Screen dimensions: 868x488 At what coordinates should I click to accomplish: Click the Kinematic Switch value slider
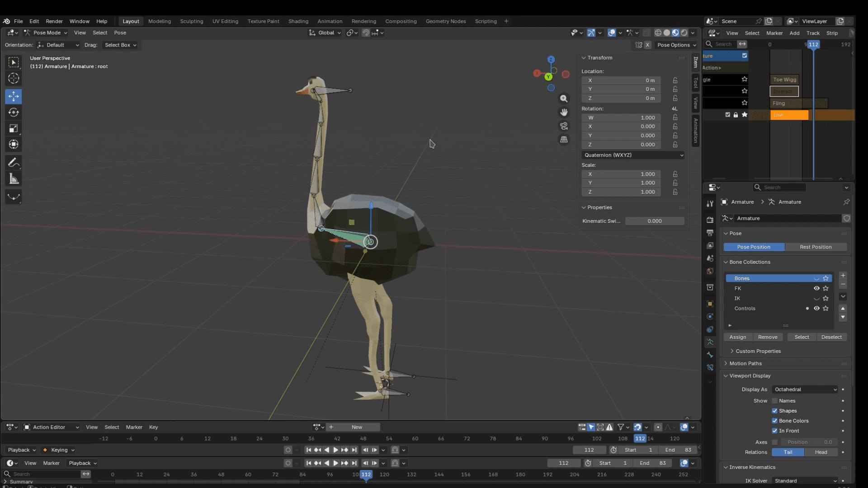click(x=655, y=221)
